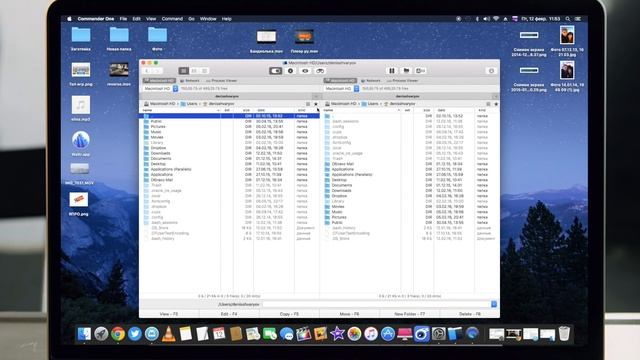Sort right panel by date column
Image resolution: width=640 pixels, height=360 pixels.
454,110
